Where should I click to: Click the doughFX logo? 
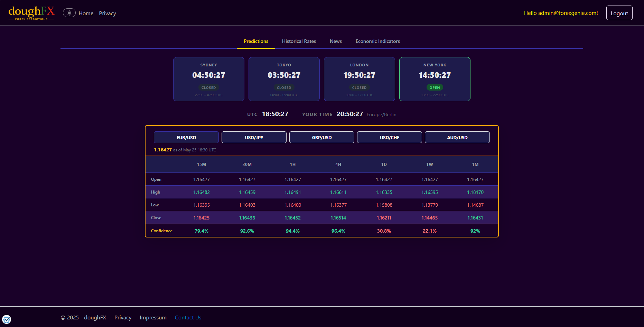point(31,13)
